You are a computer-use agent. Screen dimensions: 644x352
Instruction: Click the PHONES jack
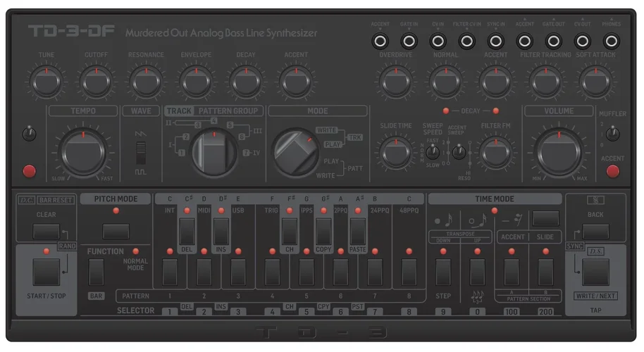click(x=612, y=41)
